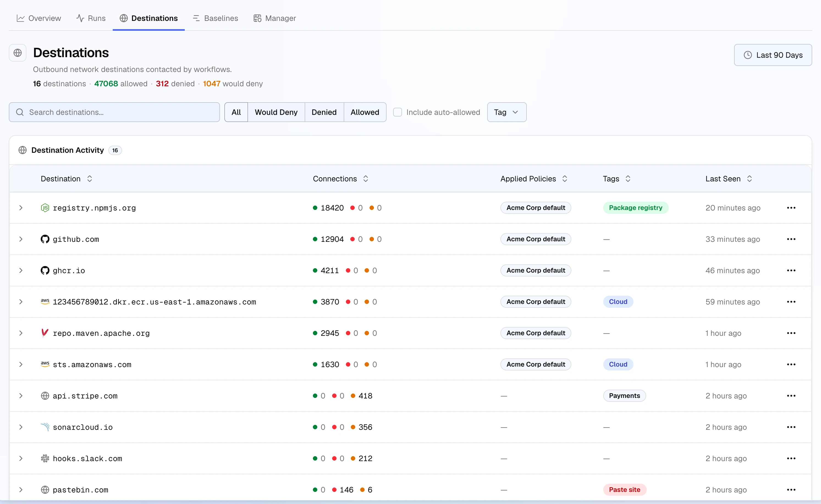This screenshot has width=821, height=504.
Task: Expand the registry.npmjs.org row
Action: pyautogui.click(x=21, y=208)
